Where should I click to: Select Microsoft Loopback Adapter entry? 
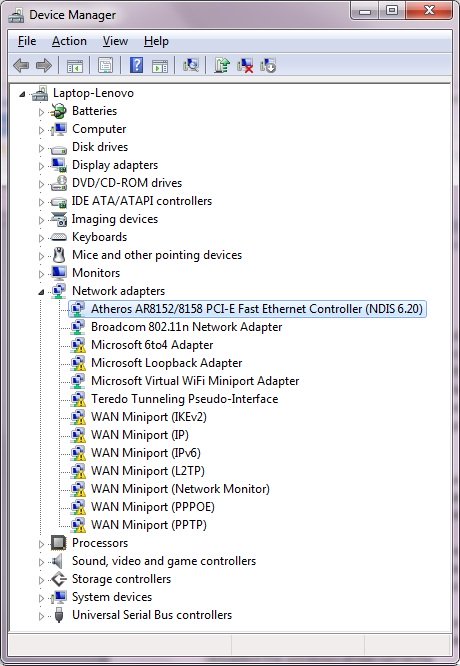[167, 363]
